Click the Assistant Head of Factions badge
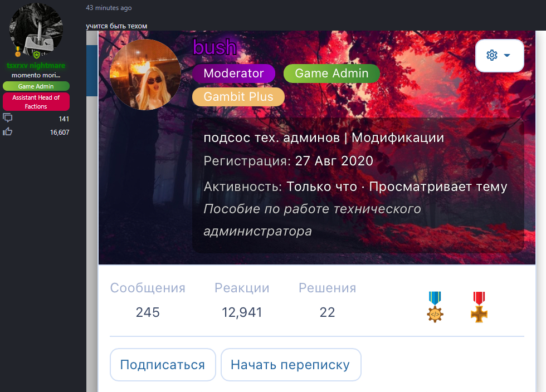Viewport: 546px width, 392px height. (36, 102)
